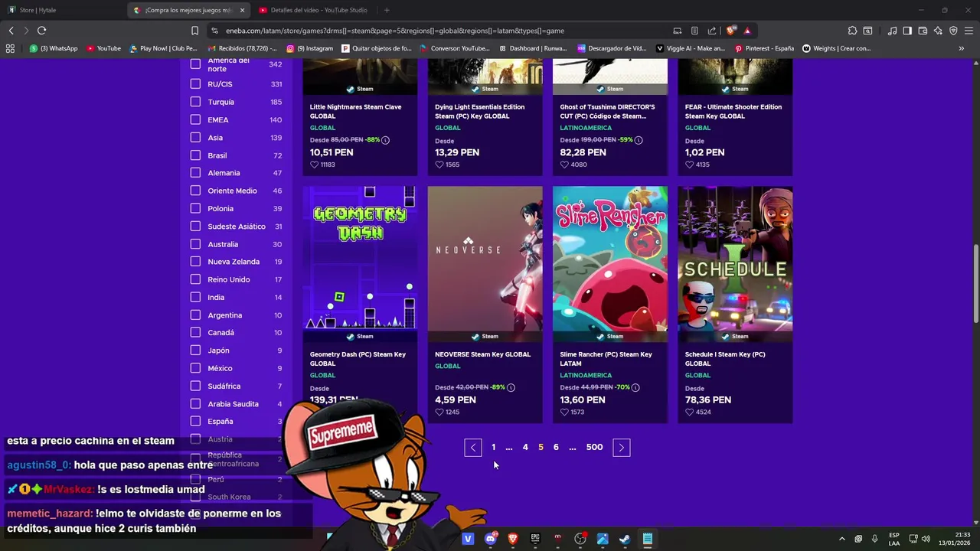Image resolution: width=980 pixels, height=551 pixels.
Task: Click the ESP LAA keyboard language indicator
Action: point(894,539)
